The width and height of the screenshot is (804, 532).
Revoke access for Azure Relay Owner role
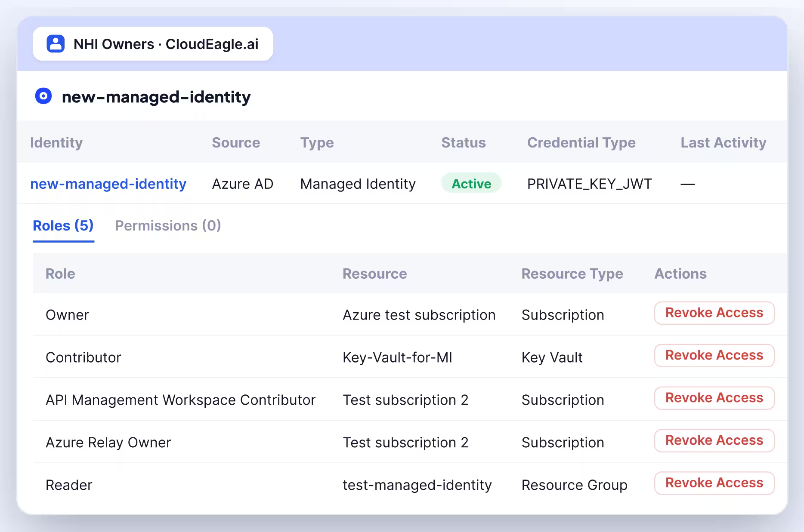pyautogui.click(x=714, y=441)
